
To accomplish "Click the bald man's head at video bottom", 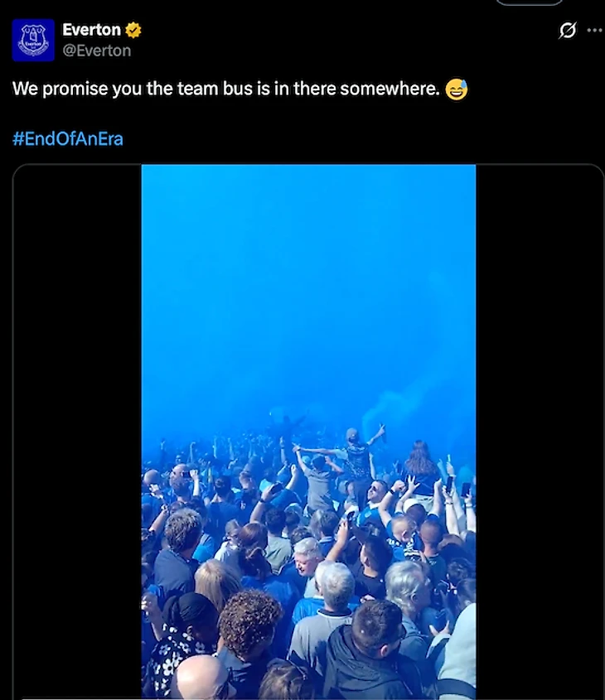I will point(199,676).
